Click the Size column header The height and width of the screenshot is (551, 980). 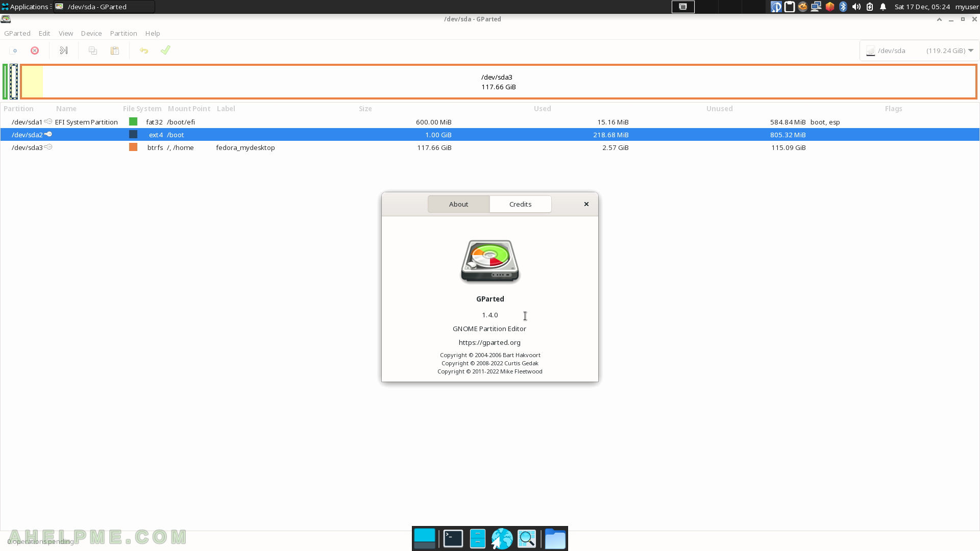365,109
